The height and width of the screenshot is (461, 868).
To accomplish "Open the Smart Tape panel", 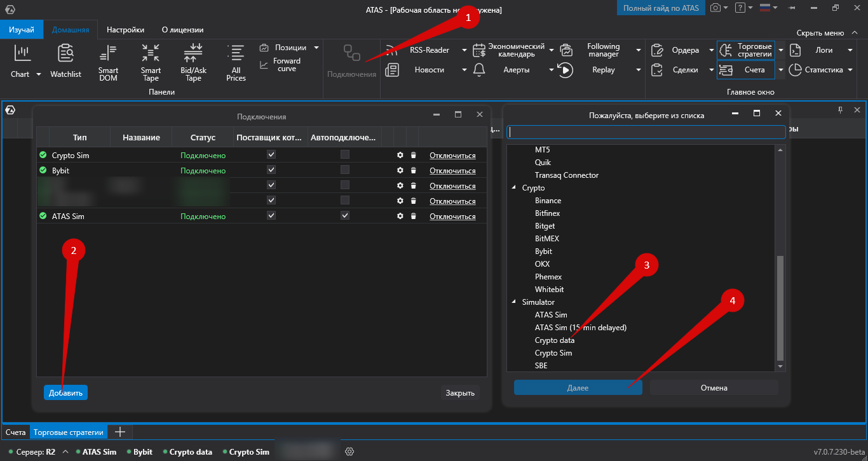I will [151, 62].
